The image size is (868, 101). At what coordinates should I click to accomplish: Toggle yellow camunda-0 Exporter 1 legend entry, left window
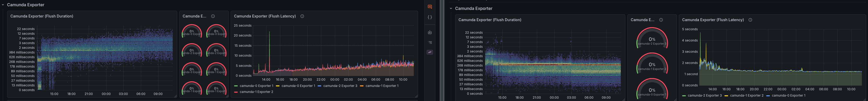click(298, 86)
